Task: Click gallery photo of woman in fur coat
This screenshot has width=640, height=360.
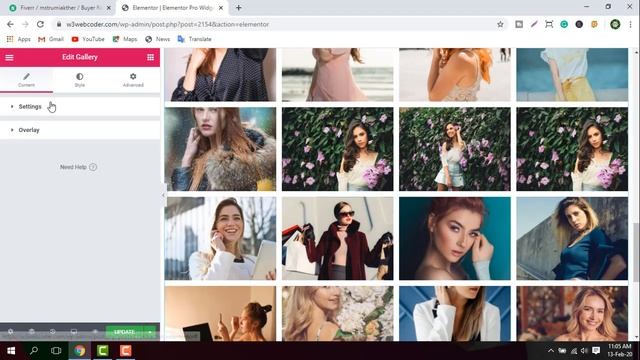Action: click(220, 149)
